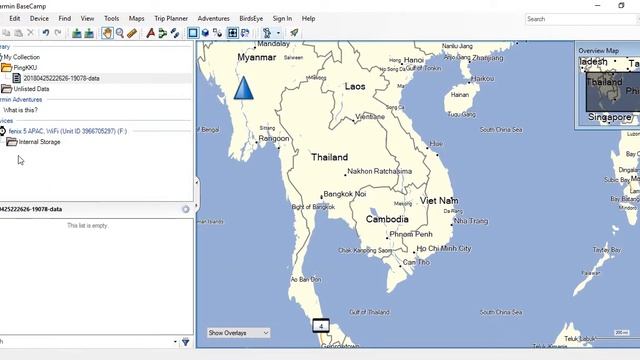Click the Copy toolbar icon
640x360 pixels.
pos(7,33)
